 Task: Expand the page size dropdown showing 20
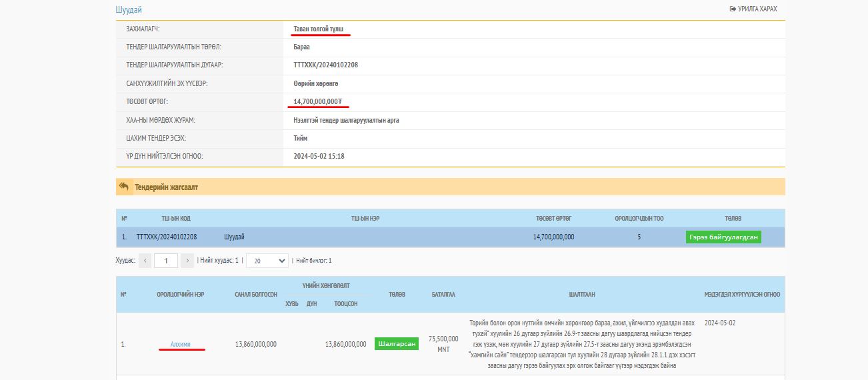(x=267, y=261)
